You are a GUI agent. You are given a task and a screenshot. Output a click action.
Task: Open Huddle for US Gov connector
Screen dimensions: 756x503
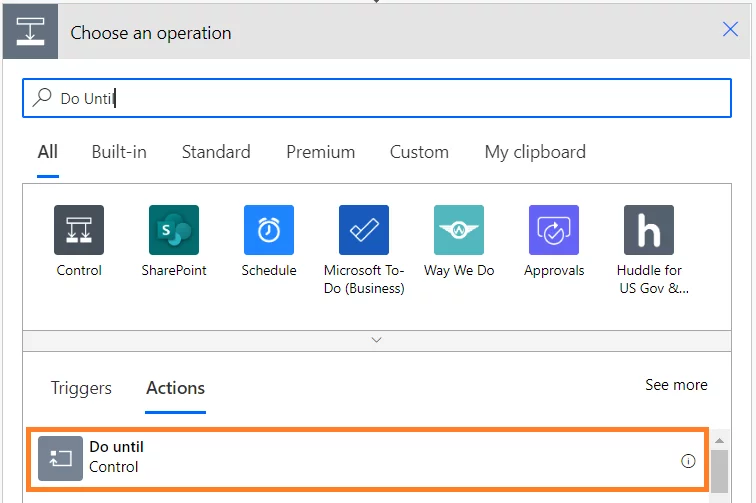coord(648,230)
